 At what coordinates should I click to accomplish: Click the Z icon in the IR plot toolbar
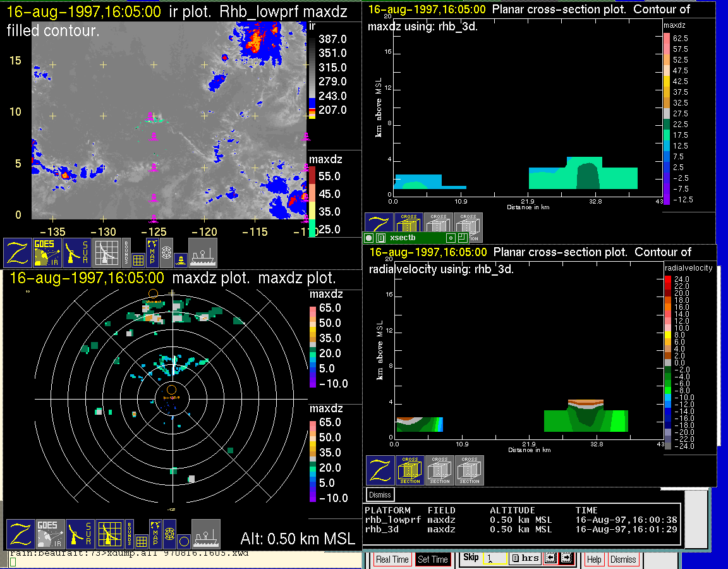19,253
